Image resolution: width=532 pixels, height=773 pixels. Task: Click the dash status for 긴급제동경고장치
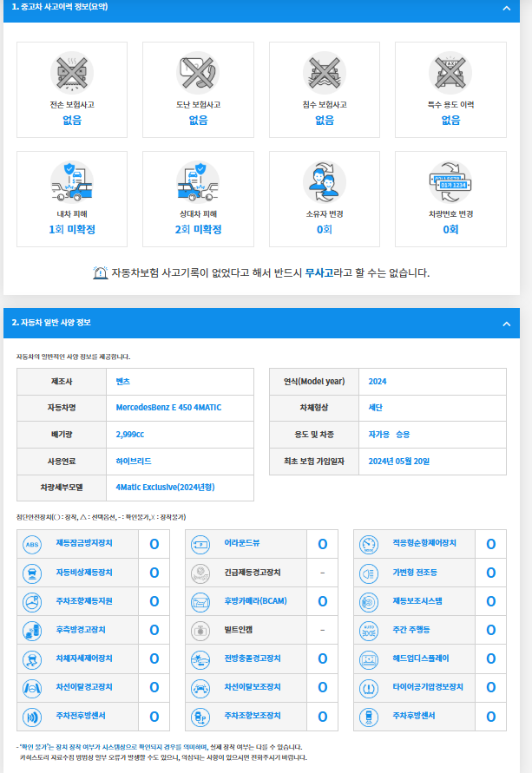[x=323, y=573]
